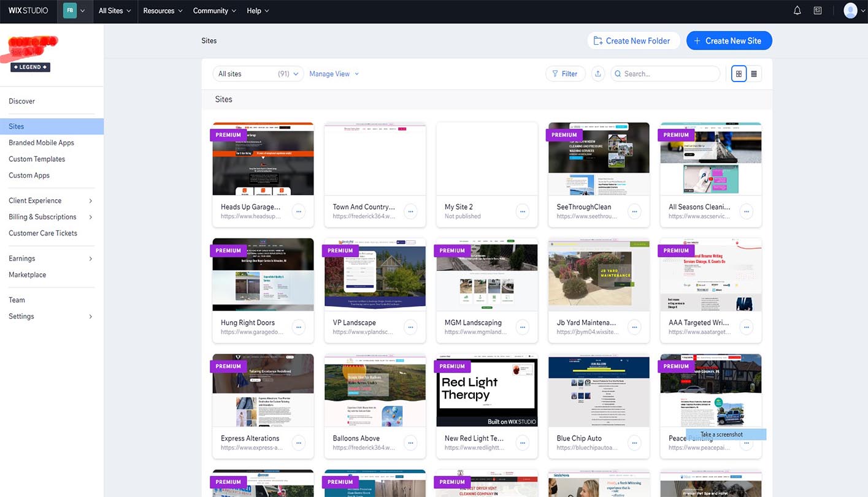Select Sites in the sidebar
This screenshot has height=497, width=868.
pyautogui.click(x=52, y=126)
